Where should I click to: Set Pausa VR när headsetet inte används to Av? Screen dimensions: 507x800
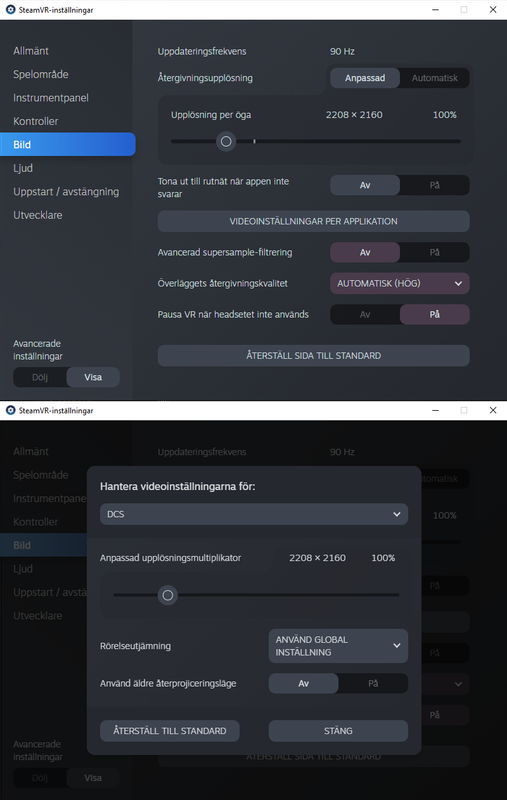tap(365, 314)
